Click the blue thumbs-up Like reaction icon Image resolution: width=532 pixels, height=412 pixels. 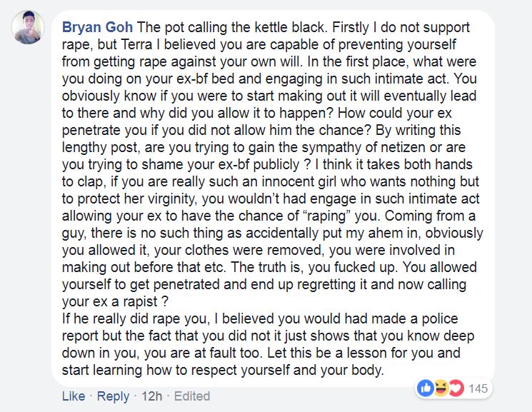[426, 388]
